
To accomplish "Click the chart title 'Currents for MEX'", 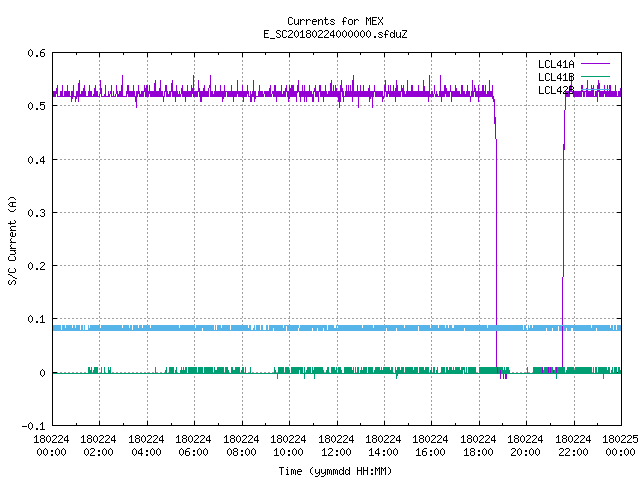I will pos(335,21).
